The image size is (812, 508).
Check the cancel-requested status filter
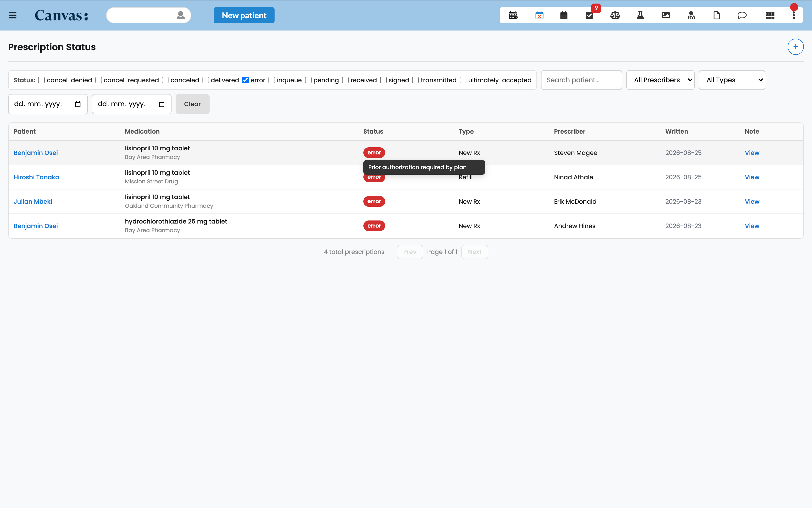[99, 80]
